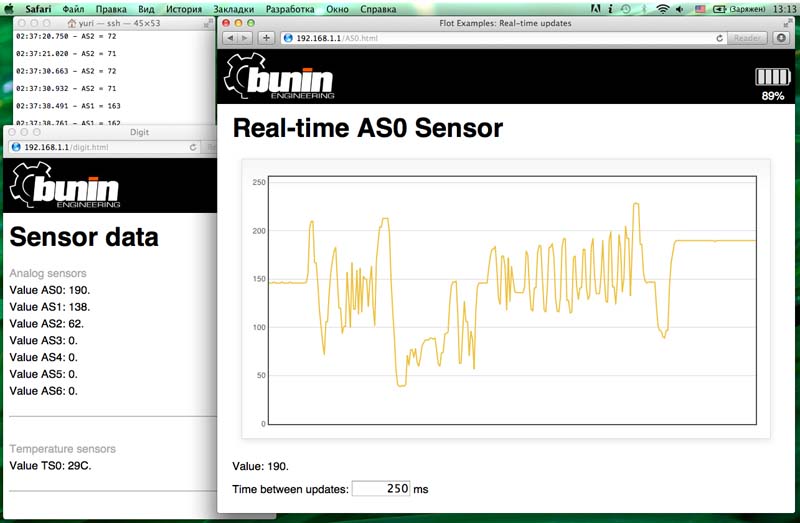Open the Разработка menu
This screenshot has height=523, width=800.
point(290,9)
